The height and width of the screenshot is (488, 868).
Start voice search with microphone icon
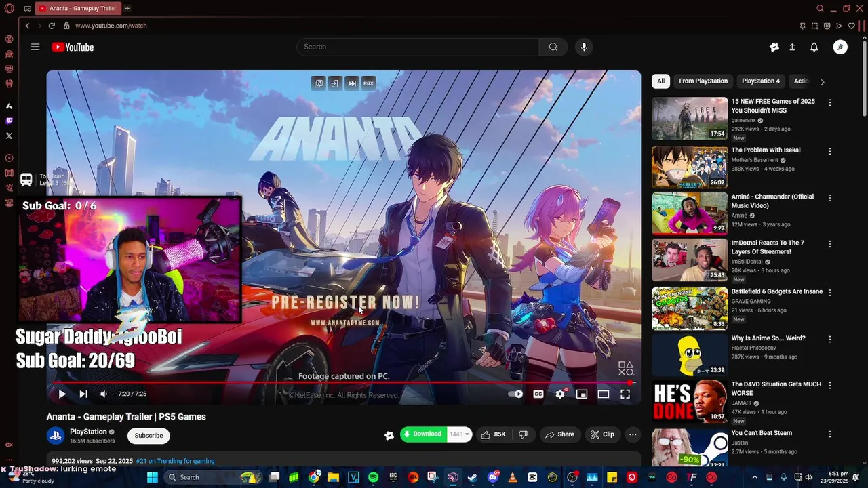584,47
